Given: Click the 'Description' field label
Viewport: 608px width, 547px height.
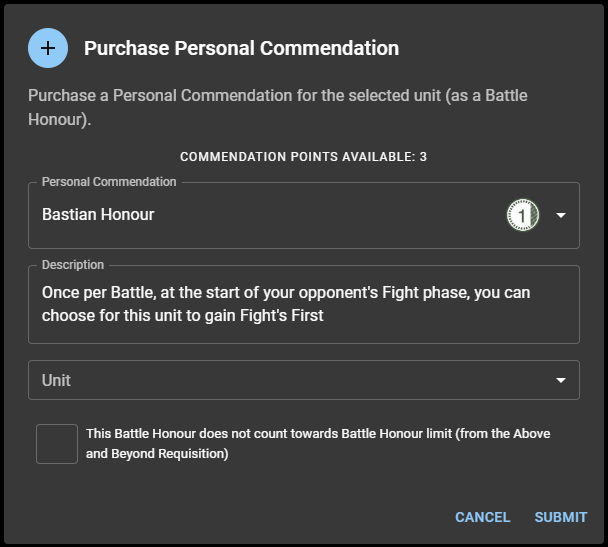Looking at the screenshot, I should pos(73,265).
